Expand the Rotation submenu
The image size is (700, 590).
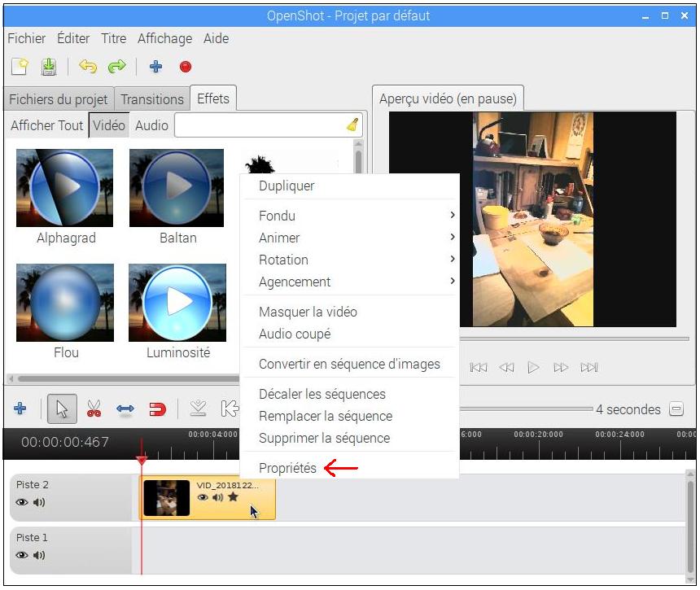pos(351,260)
